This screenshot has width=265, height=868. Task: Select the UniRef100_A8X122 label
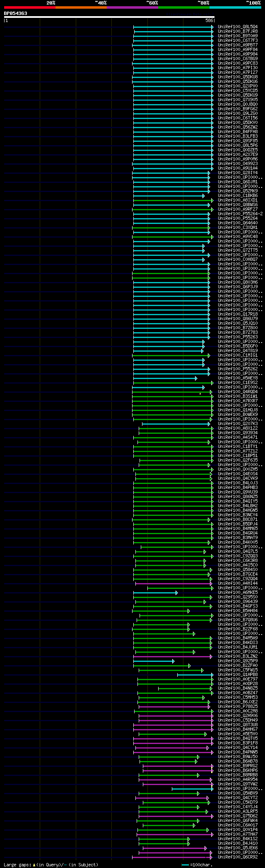click(x=238, y=428)
